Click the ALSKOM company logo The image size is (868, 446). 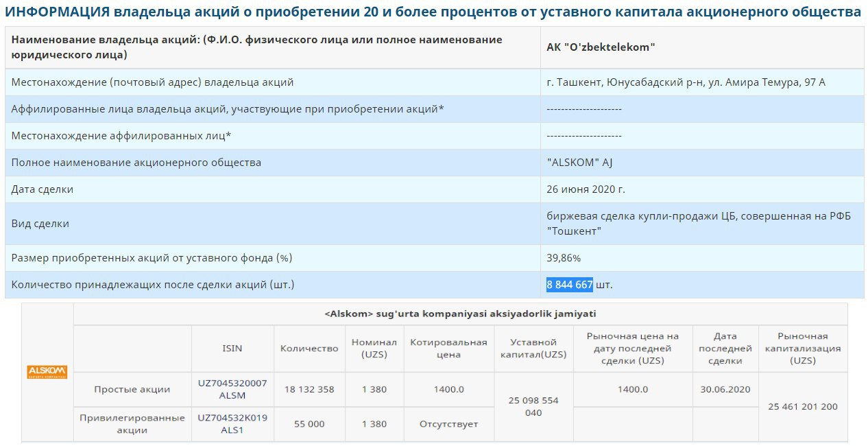[47, 373]
